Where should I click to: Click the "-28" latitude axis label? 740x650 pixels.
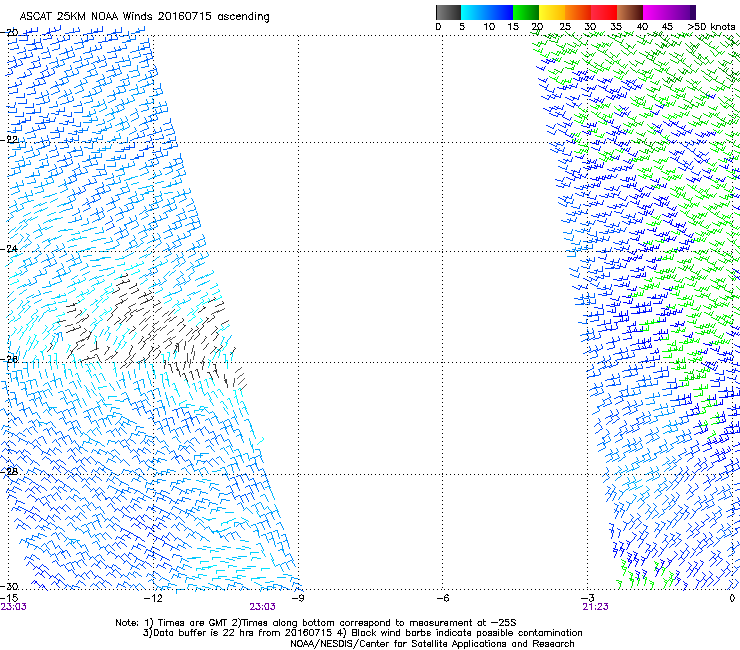click(x=9, y=472)
